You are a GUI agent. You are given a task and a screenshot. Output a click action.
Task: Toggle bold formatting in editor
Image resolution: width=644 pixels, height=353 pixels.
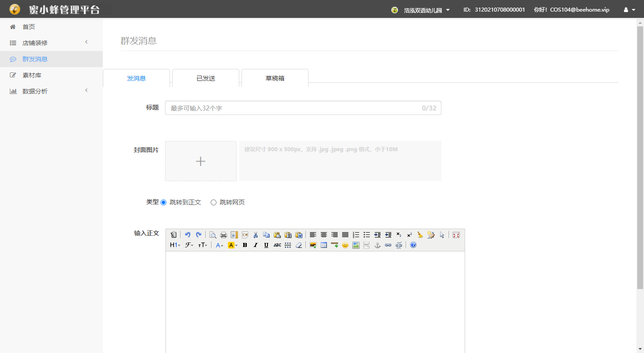click(x=245, y=245)
